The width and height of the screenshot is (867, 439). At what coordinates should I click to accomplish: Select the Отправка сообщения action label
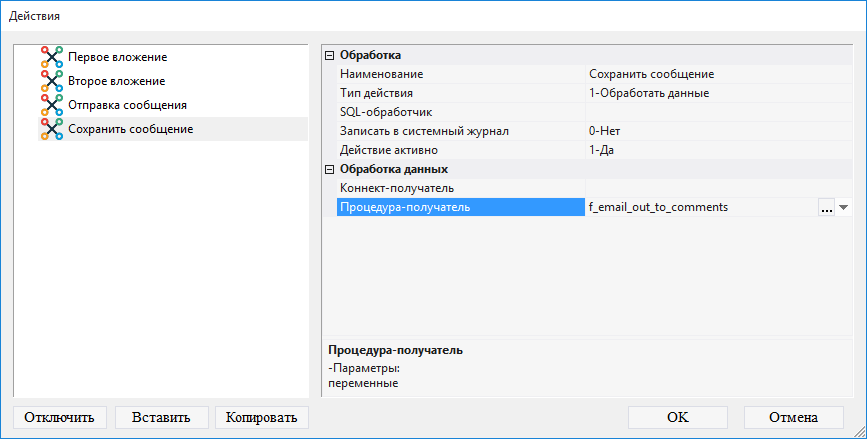click(x=127, y=105)
